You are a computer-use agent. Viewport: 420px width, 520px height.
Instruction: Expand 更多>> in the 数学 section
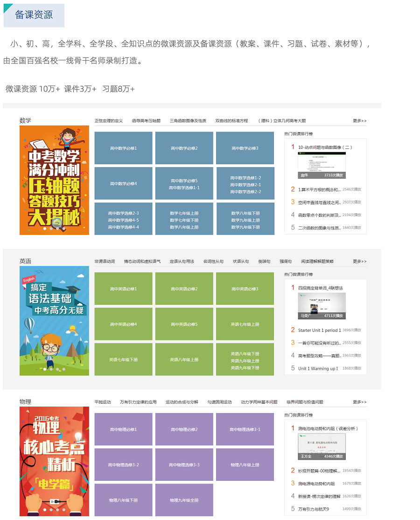pyautogui.click(x=359, y=121)
